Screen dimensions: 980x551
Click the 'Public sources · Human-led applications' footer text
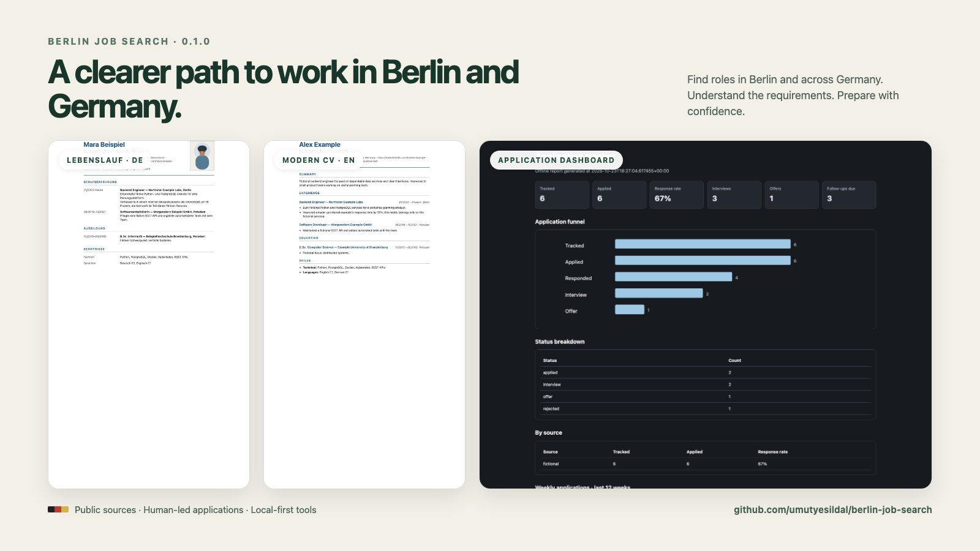click(195, 509)
